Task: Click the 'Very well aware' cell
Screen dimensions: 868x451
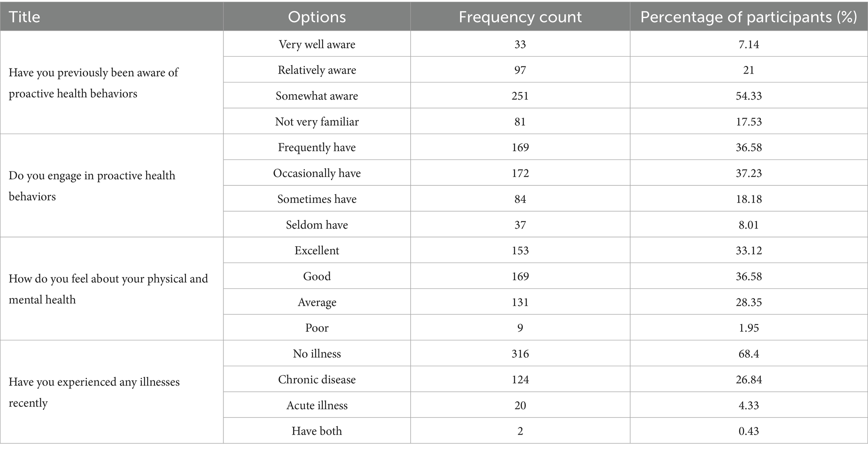Action: click(x=317, y=44)
